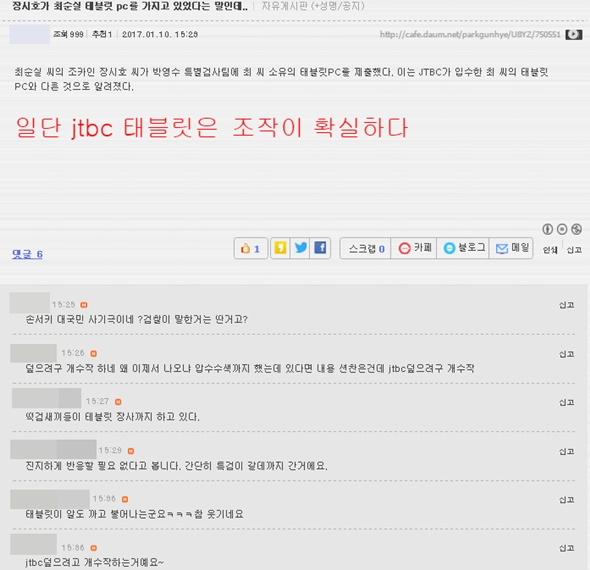Click the post title 장시호가 최순실 태블릿 pc를
Screen dimensions: 590x570
coord(130,6)
